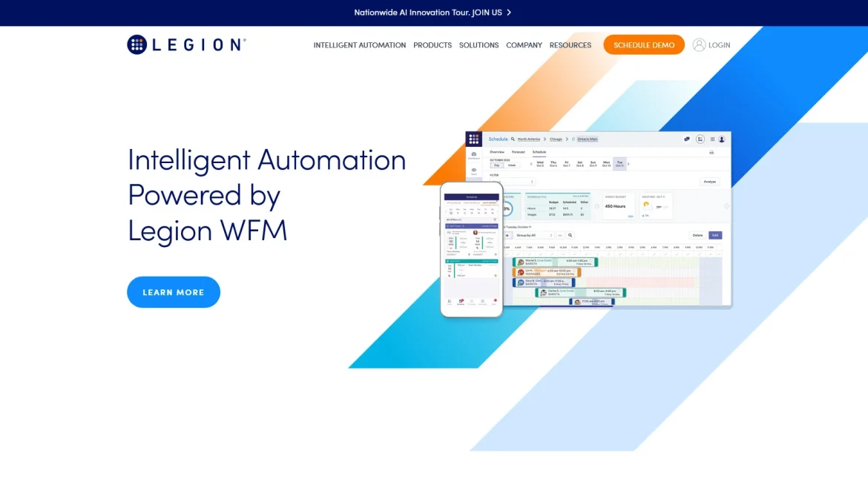Open the Products menu

point(433,45)
